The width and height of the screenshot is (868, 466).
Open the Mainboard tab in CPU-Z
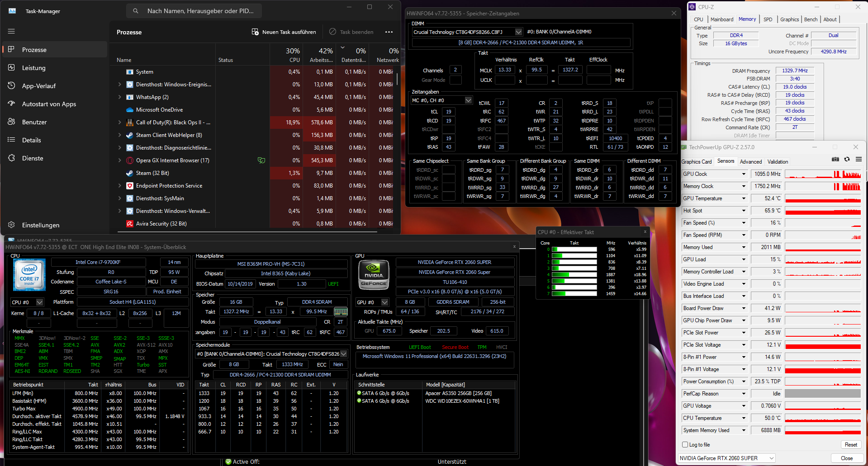[722, 19]
